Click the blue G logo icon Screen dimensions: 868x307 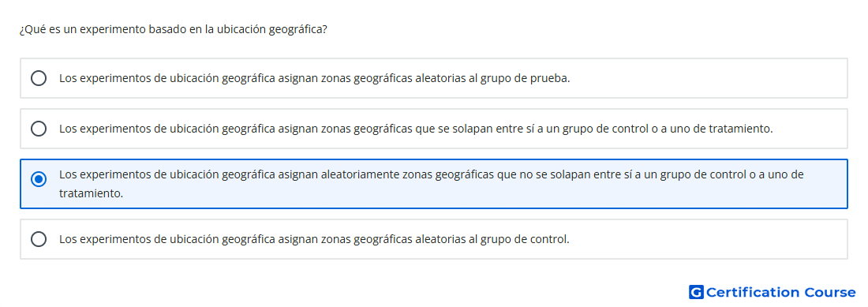(696, 292)
